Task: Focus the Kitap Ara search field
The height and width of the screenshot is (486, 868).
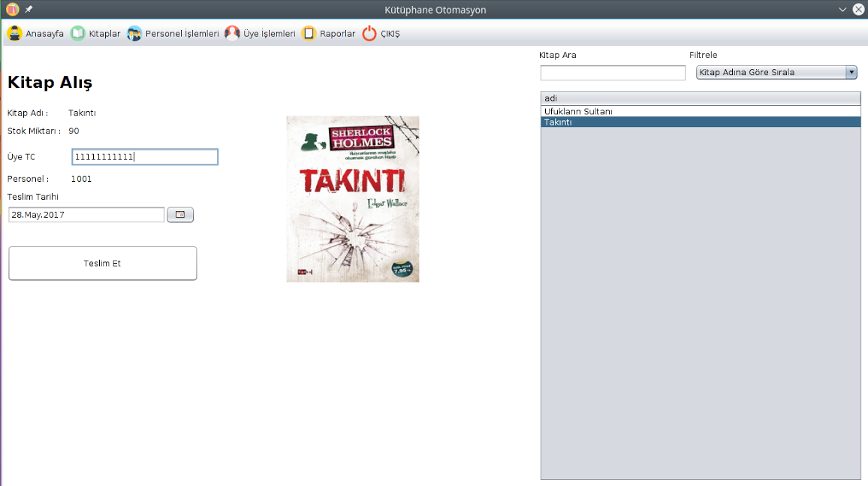Action: click(x=613, y=73)
